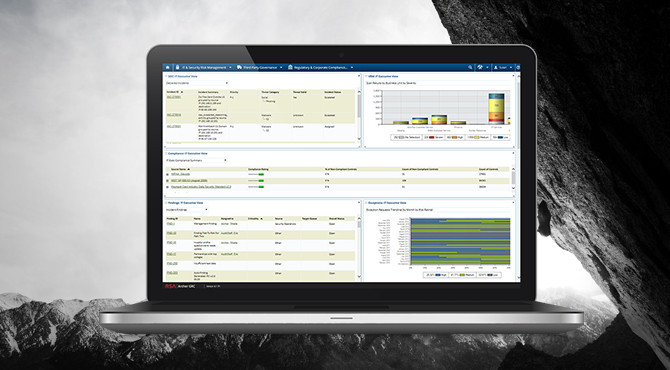Open the IT & Security Risk Management tab

(204, 68)
